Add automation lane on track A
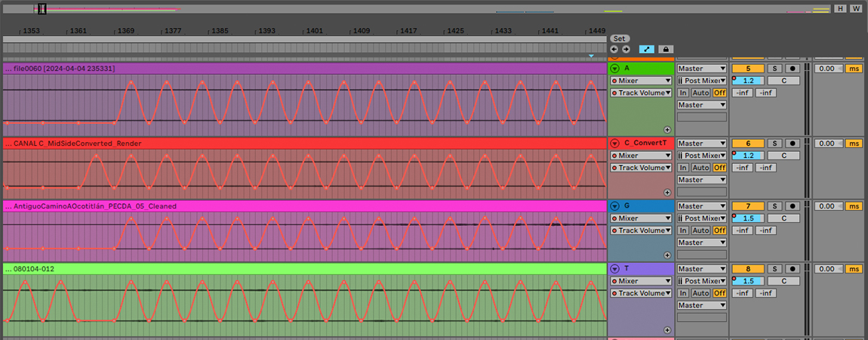The image size is (868, 340). pos(667,129)
